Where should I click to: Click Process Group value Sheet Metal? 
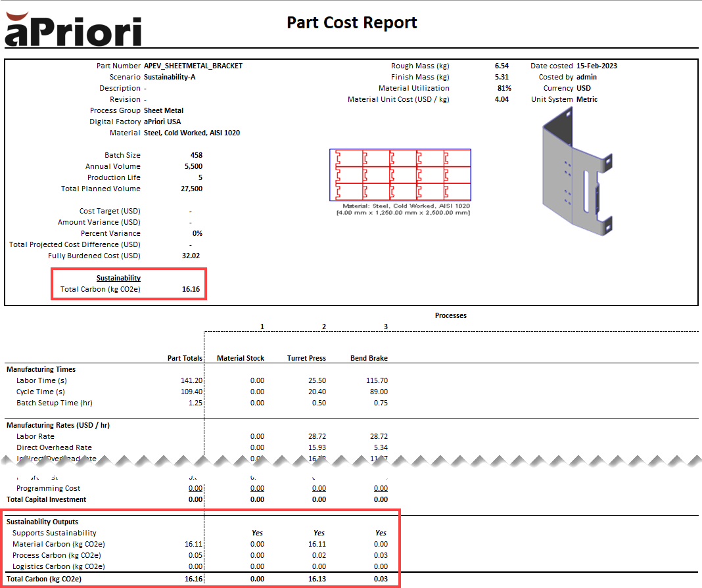tap(164, 110)
